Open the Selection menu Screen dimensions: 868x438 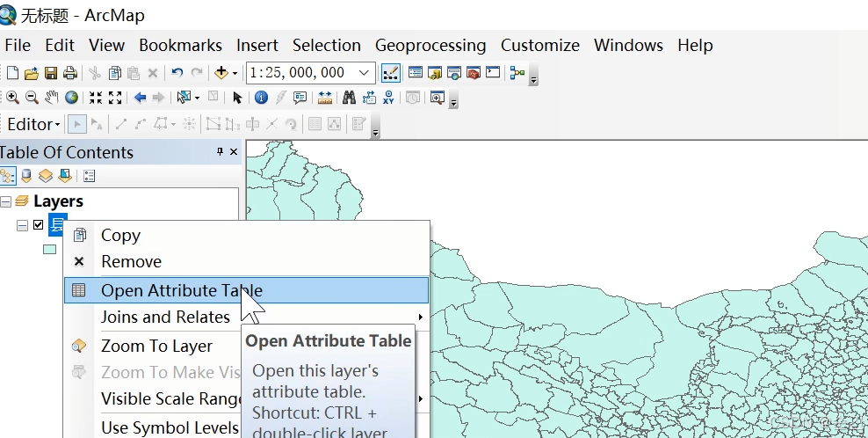[327, 45]
